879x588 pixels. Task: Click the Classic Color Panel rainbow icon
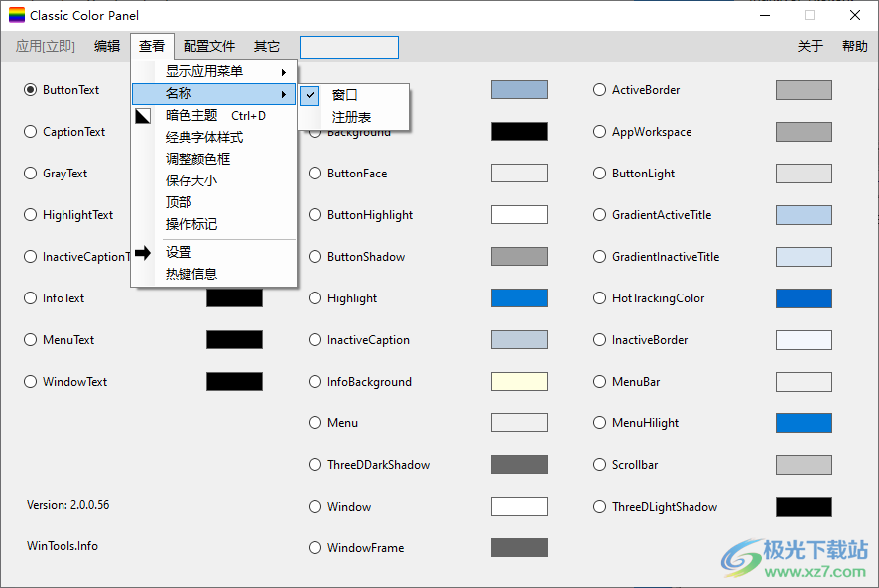tap(17, 16)
